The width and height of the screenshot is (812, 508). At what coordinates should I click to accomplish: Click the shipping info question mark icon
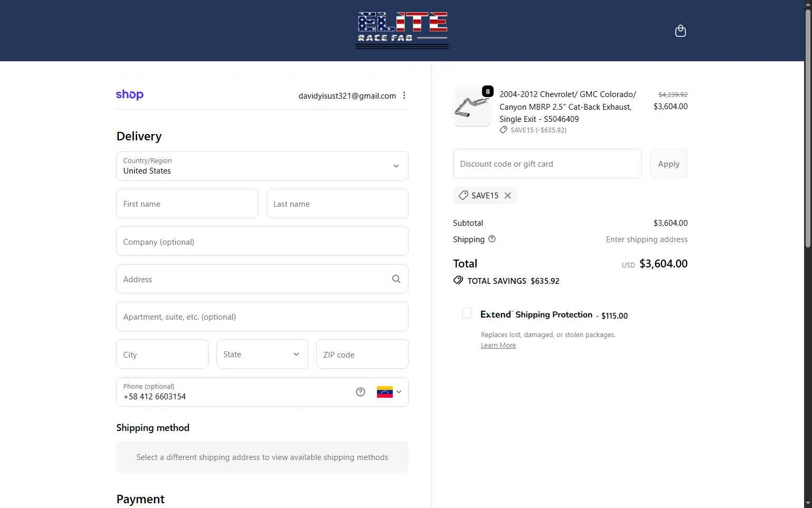click(x=492, y=239)
